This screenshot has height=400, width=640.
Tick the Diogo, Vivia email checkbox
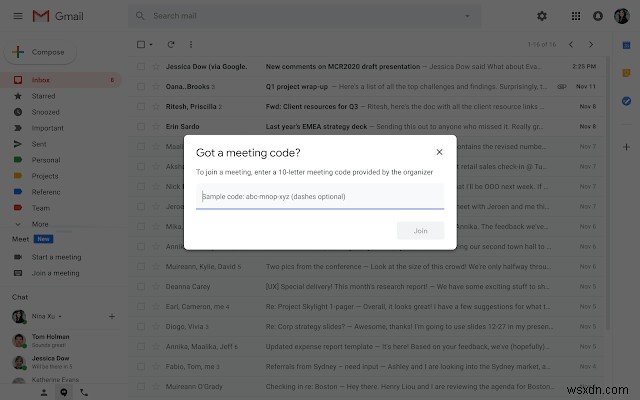[141, 327]
